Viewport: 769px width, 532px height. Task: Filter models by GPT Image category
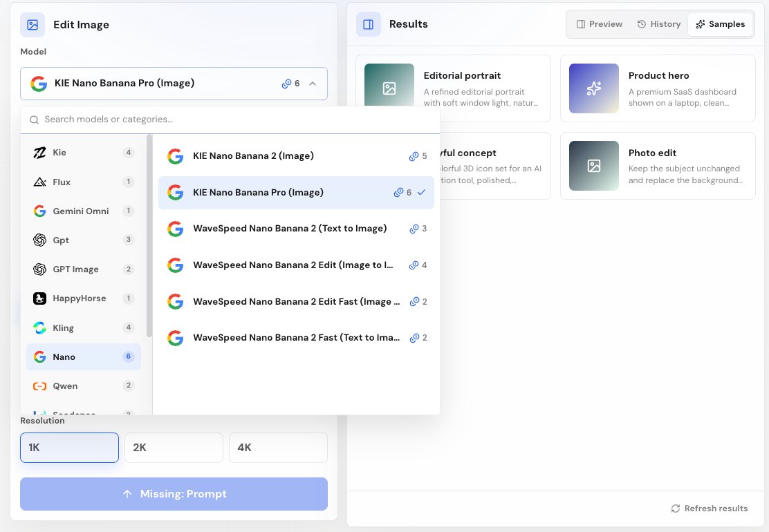coord(84,269)
